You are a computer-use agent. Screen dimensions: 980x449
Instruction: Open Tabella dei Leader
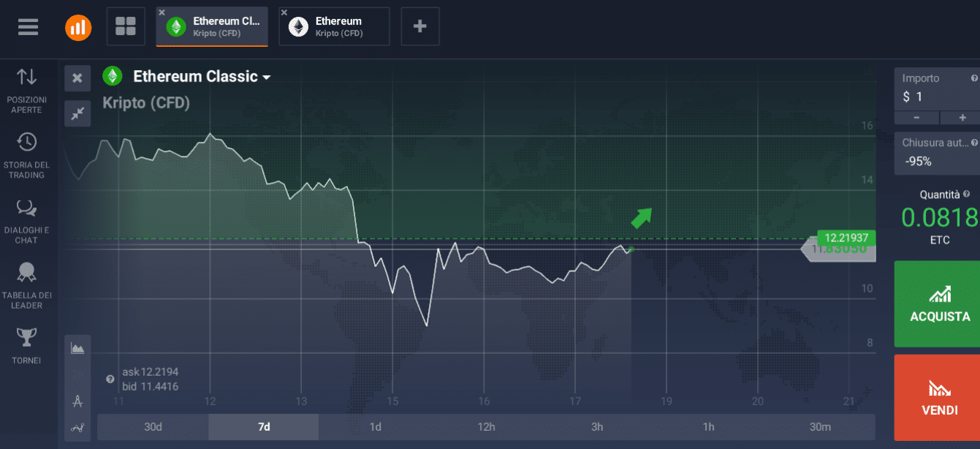coord(27,286)
